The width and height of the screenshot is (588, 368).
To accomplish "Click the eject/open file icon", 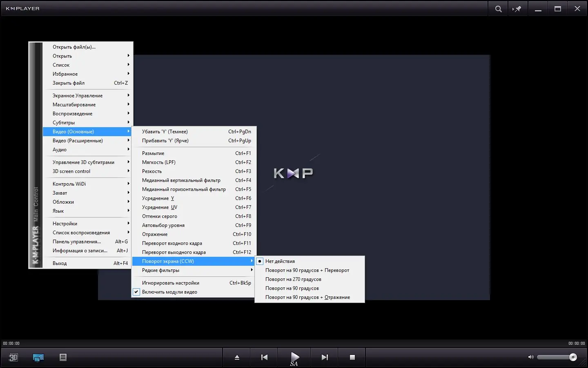I will [237, 357].
